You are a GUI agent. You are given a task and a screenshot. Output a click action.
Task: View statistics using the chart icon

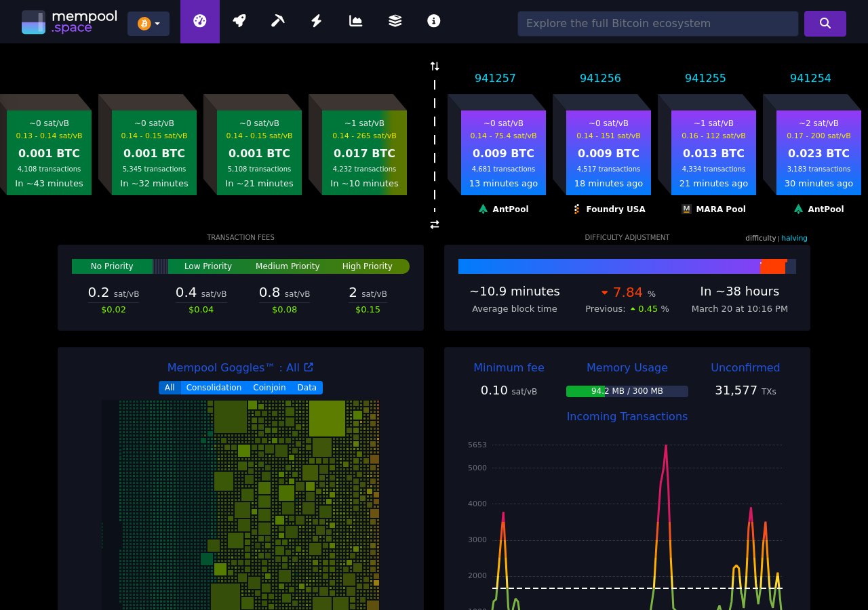(355, 21)
